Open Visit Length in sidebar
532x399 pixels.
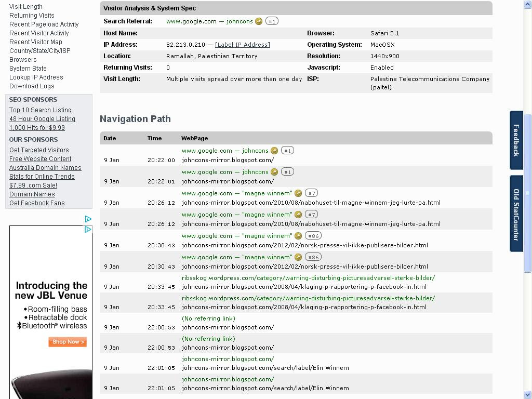26,6
